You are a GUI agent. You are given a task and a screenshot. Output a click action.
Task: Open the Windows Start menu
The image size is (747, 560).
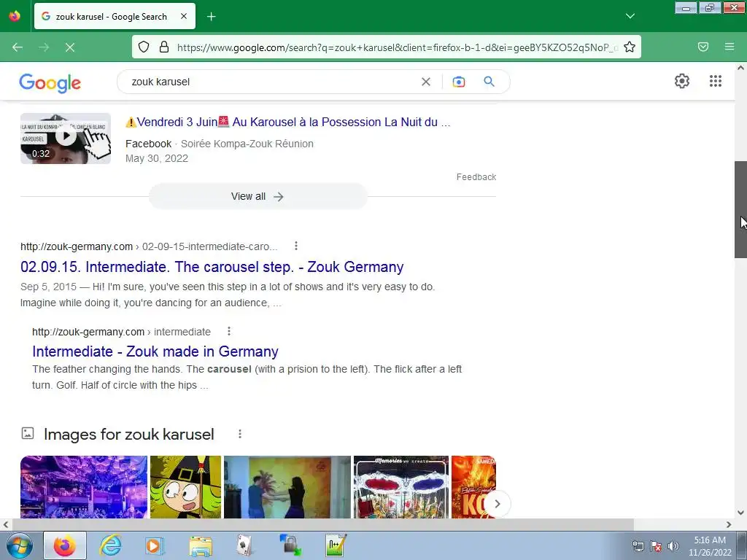(20, 545)
